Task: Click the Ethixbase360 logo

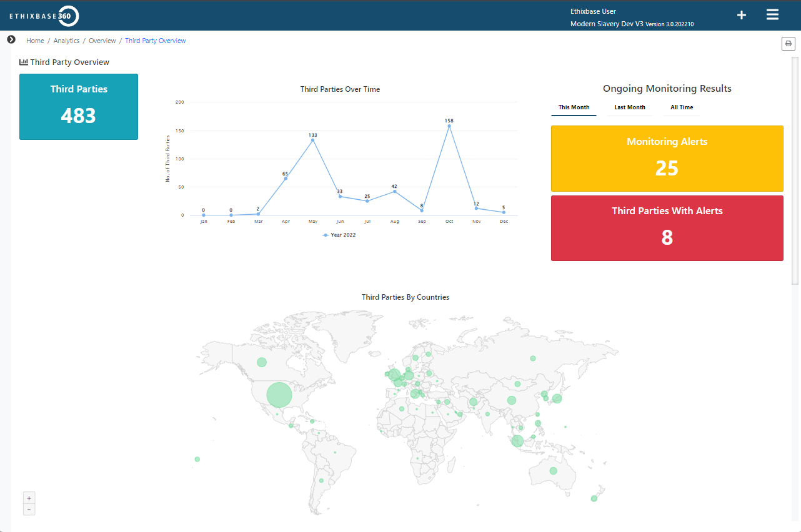Action: pyautogui.click(x=44, y=16)
